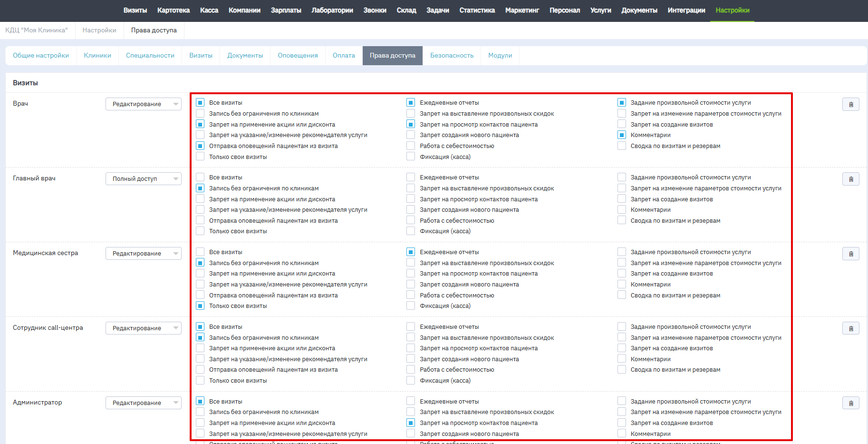Open the Модули settings tab
Viewport: 868px width, 444px height.
tap(500, 56)
